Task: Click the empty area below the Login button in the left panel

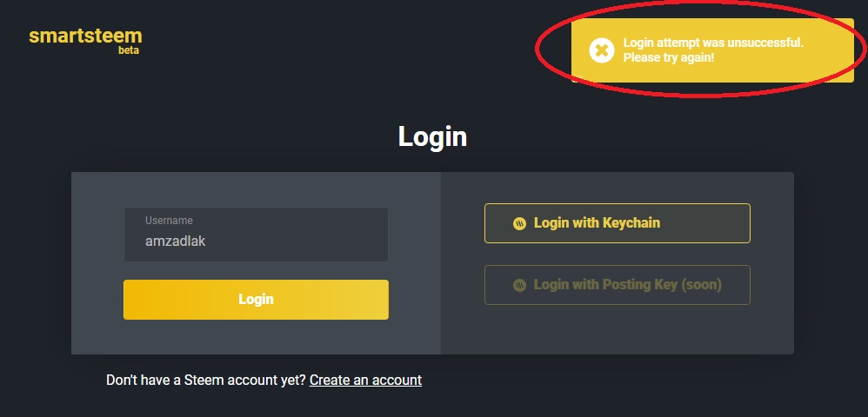Action: [256, 337]
